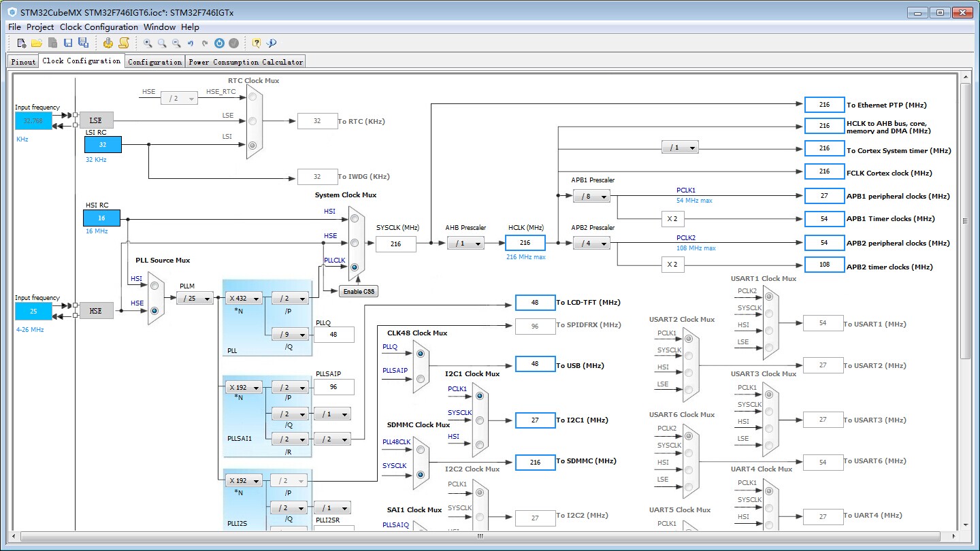Click the HSE source block

click(96, 311)
